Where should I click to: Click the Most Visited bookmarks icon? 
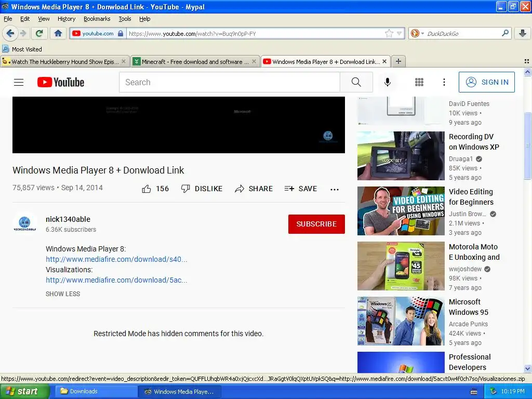click(6, 49)
